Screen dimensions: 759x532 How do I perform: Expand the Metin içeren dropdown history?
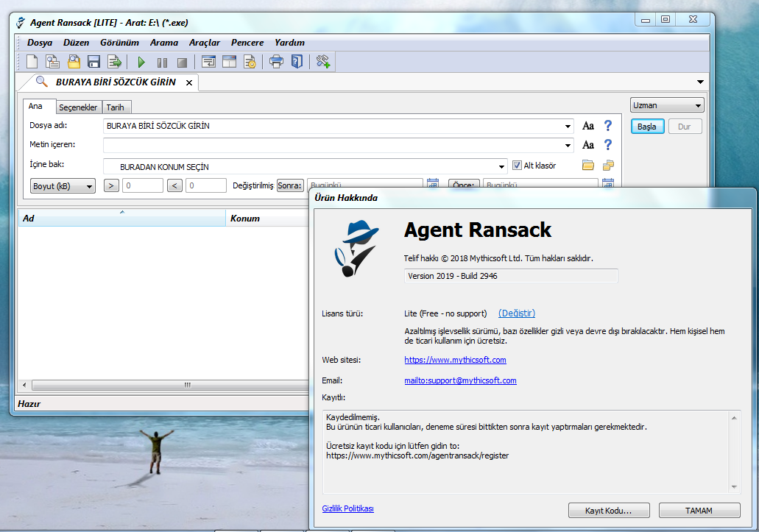(568, 145)
